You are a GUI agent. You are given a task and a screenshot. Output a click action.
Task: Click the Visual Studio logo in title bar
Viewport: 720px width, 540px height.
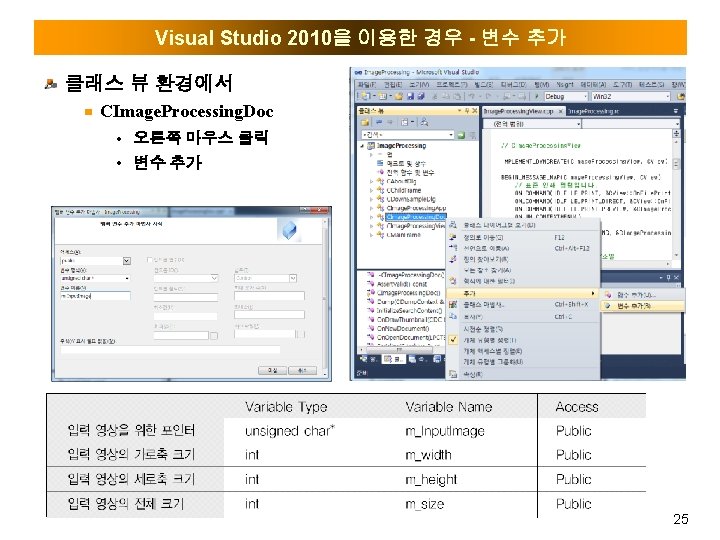pyautogui.click(x=358, y=73)
